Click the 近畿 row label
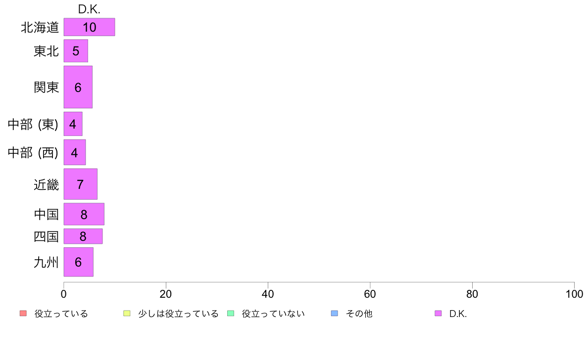The width and height of the screenshot is (588, 364). click(46, 184)
